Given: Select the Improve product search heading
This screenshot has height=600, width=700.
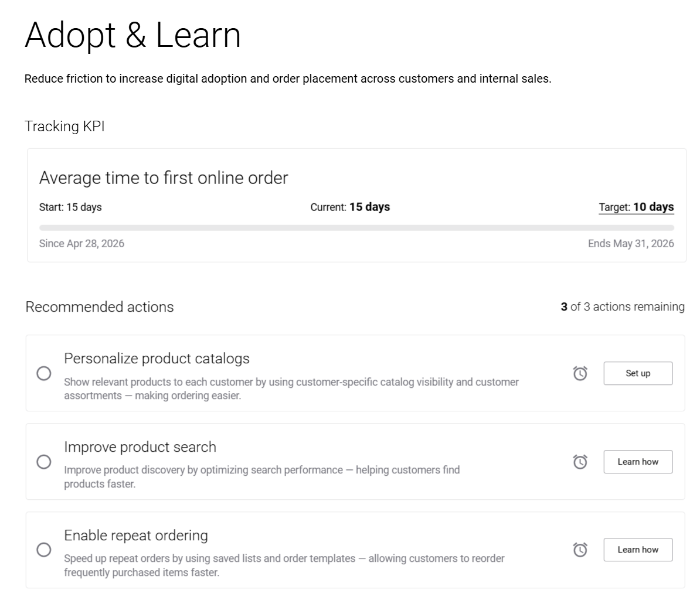Looking at the screenshot, I should [140, 447].
